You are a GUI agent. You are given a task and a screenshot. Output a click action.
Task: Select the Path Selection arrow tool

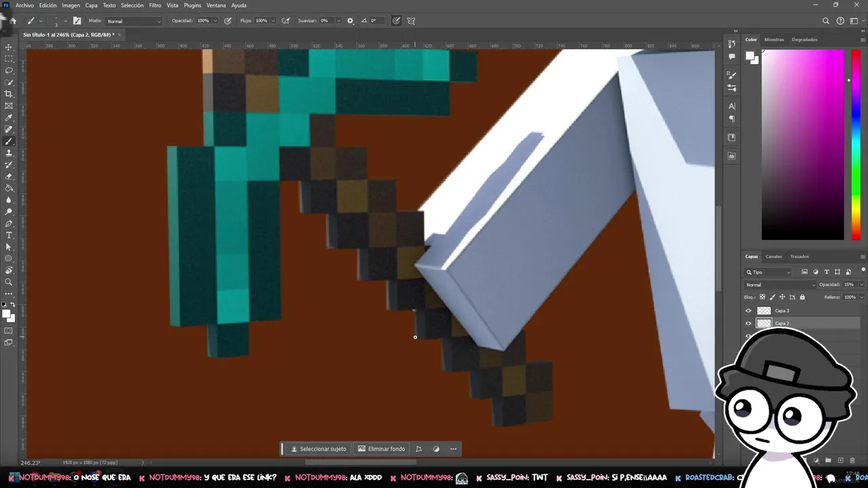click(x=9, y=247)
